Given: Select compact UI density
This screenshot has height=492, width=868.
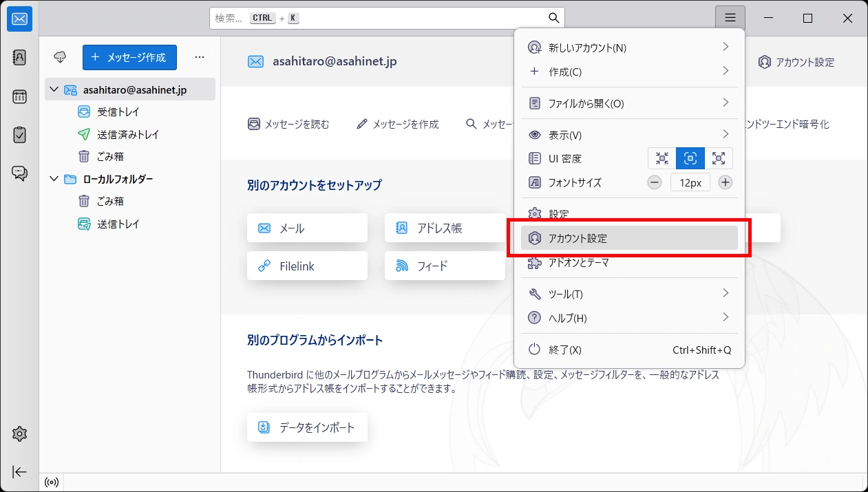Looking at the screenshot, I should tap(662, 158).
